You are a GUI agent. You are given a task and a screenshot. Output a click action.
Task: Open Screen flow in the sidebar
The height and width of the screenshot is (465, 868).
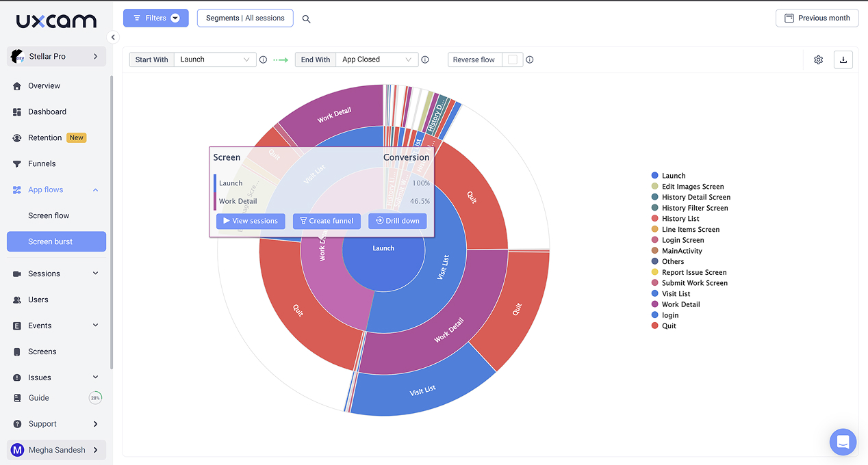click(x=49, y=215)
